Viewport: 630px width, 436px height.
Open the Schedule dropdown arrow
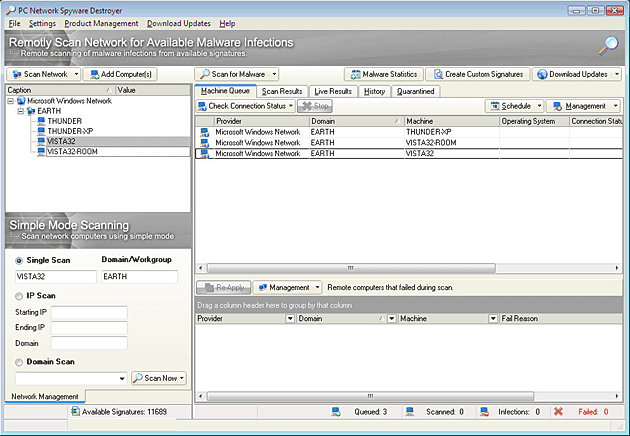540,106
